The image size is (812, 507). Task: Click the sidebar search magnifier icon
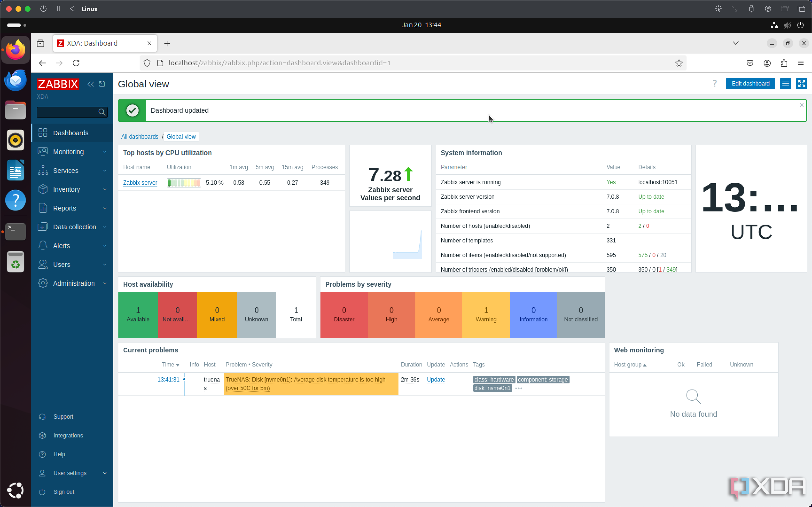pos(101,112)
